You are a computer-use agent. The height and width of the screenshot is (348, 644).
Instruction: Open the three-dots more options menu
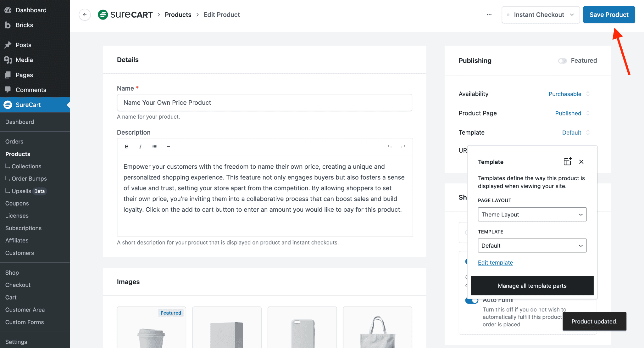[x=489, y=15]
